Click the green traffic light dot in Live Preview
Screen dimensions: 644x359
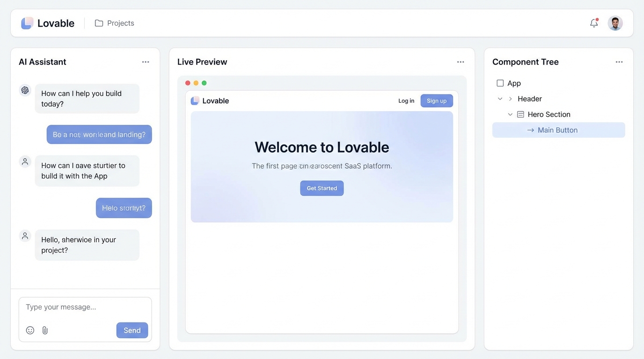coord(204,83)
